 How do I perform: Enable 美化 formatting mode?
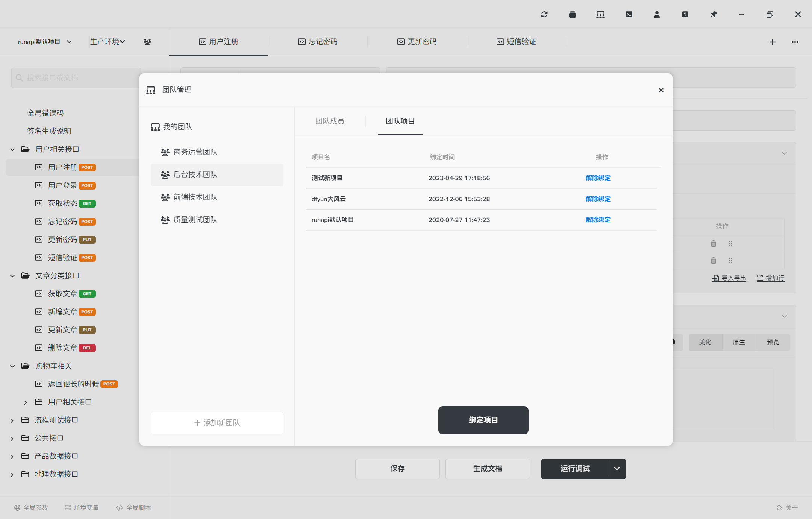click(705, 342)
